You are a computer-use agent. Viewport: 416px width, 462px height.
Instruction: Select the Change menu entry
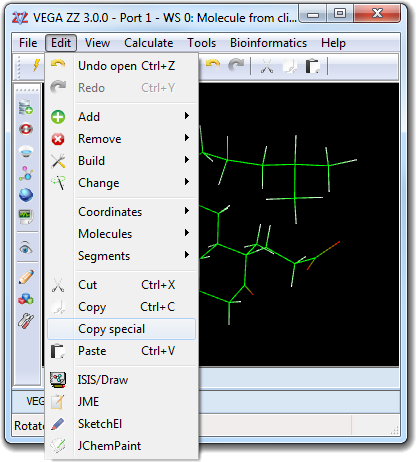coord(121,183)
